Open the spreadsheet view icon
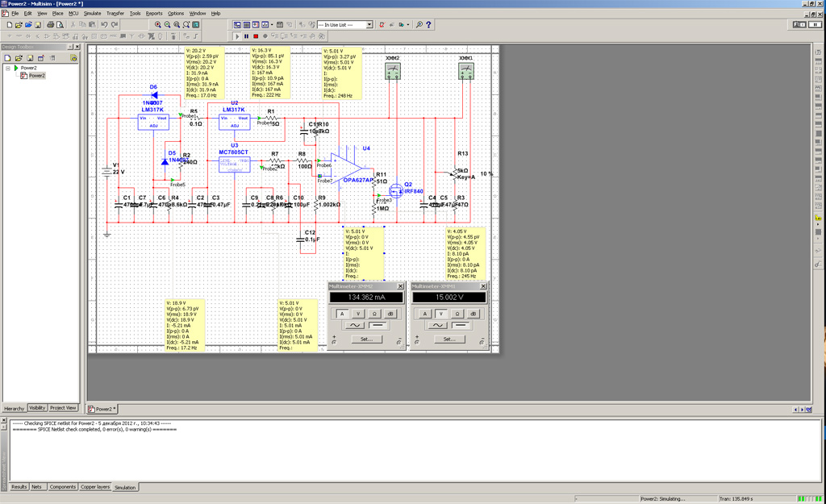 coord(246,25)
